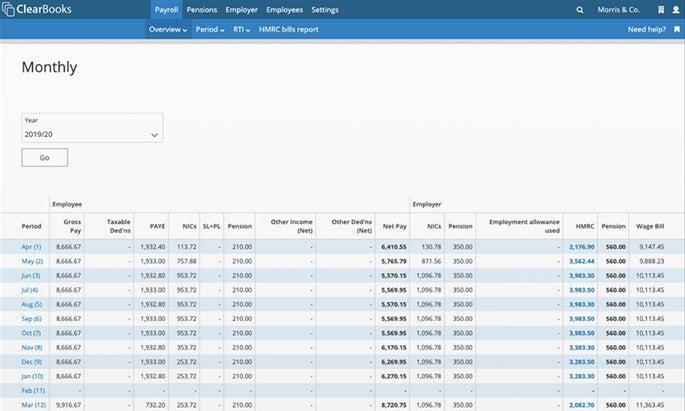Open the HMRC bills report
This screenshot has height=411, width=685.
290,30
